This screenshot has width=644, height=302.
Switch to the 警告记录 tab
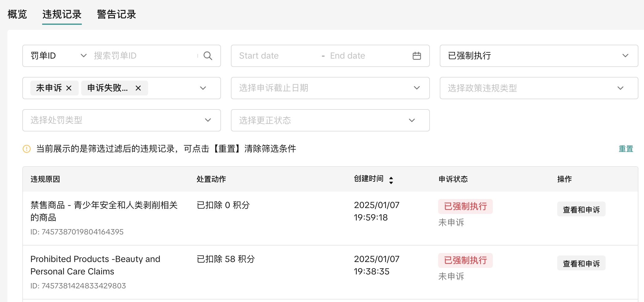click(x=116, y=14)
